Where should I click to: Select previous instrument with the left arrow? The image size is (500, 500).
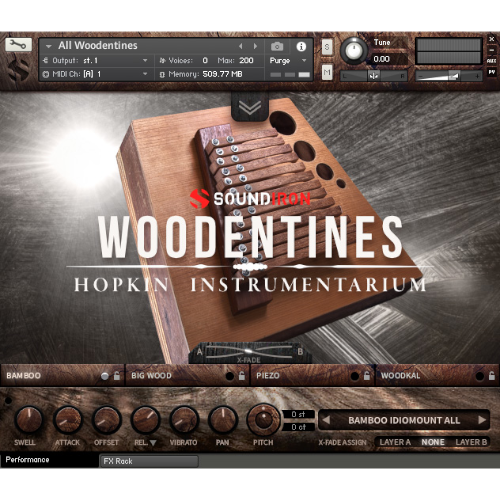click(241, 46)
